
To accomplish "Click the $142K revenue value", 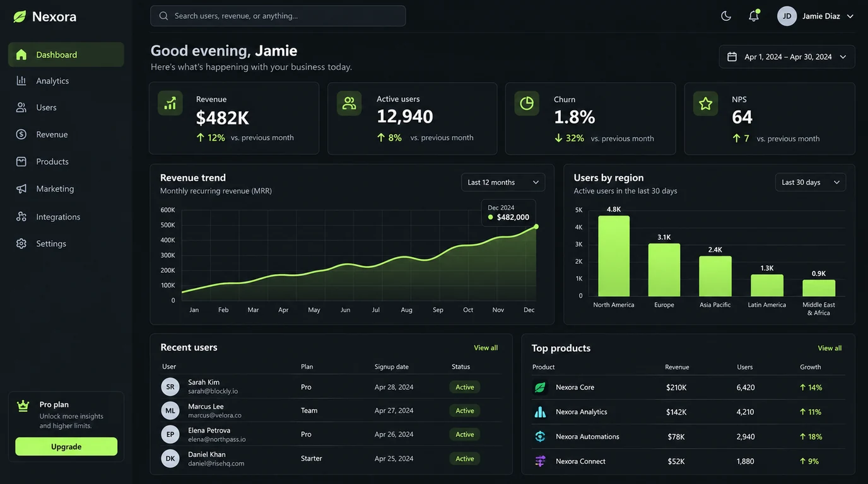I will coord(676,412).
